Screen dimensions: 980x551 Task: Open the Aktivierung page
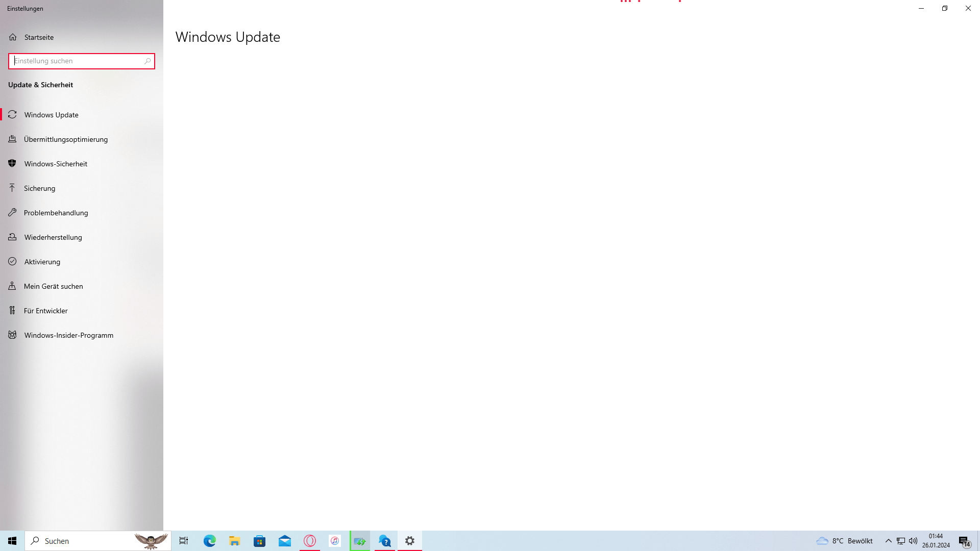(82, 262)
